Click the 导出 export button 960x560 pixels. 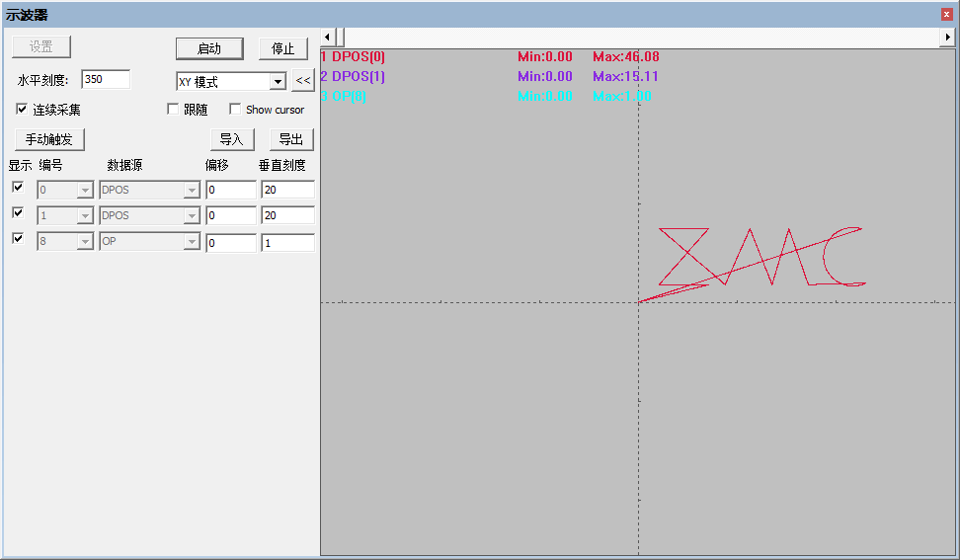tap(291, 139)
